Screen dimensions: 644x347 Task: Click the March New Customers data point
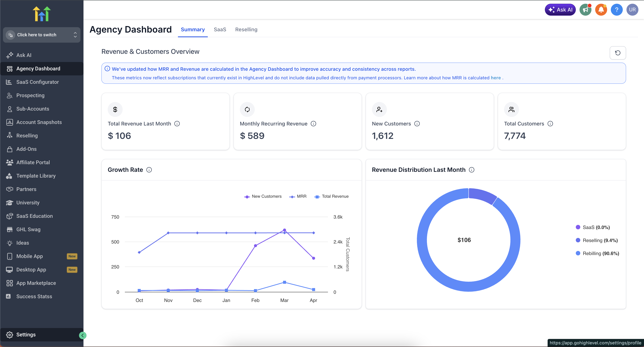pos(284,230)
